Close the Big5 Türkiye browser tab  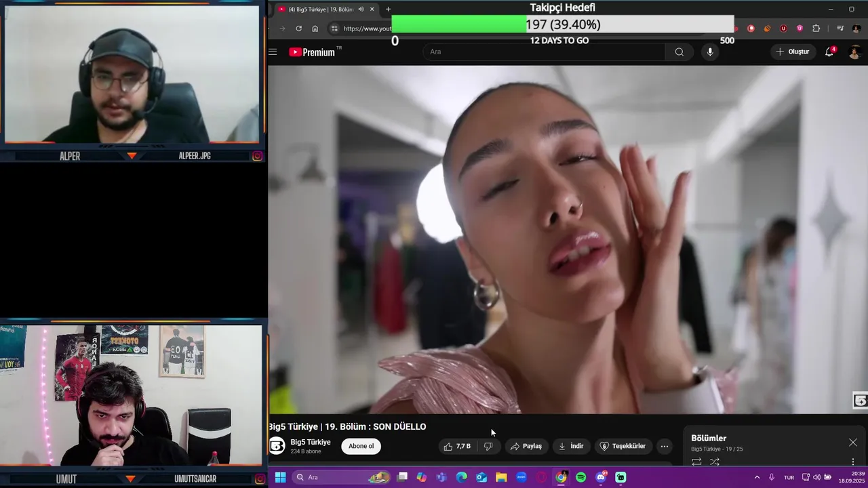[372, 9]
